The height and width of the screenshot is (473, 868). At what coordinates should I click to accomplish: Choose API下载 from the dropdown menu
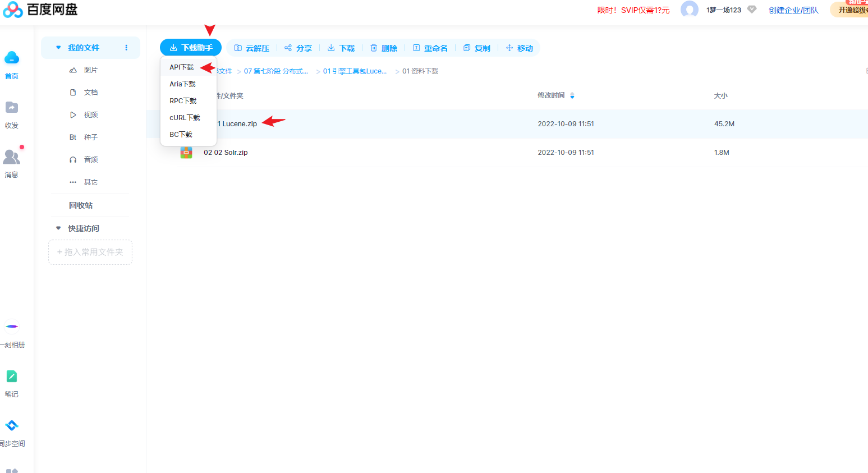182,67
